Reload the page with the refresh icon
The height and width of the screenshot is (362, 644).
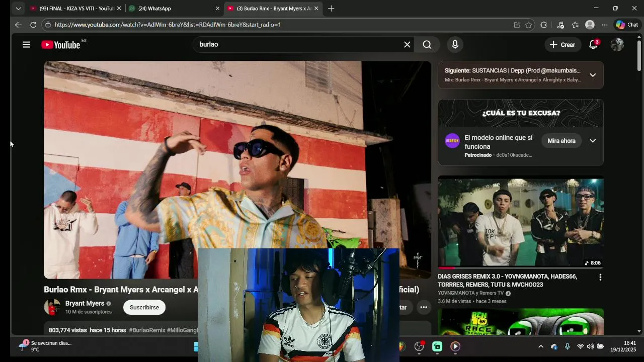(33, 25)
